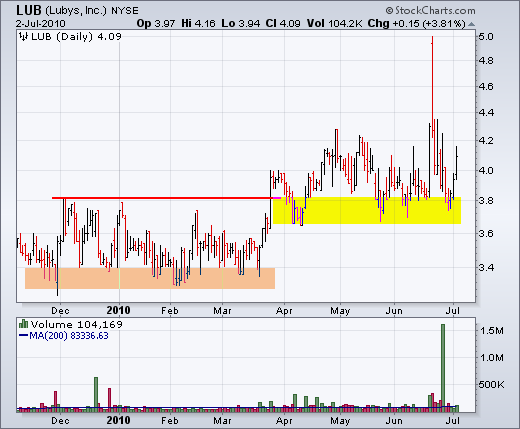This screenshot has width=520, height=429.
Task: Click the Dec label under the volume panel
Action: (x=60, y=421)
